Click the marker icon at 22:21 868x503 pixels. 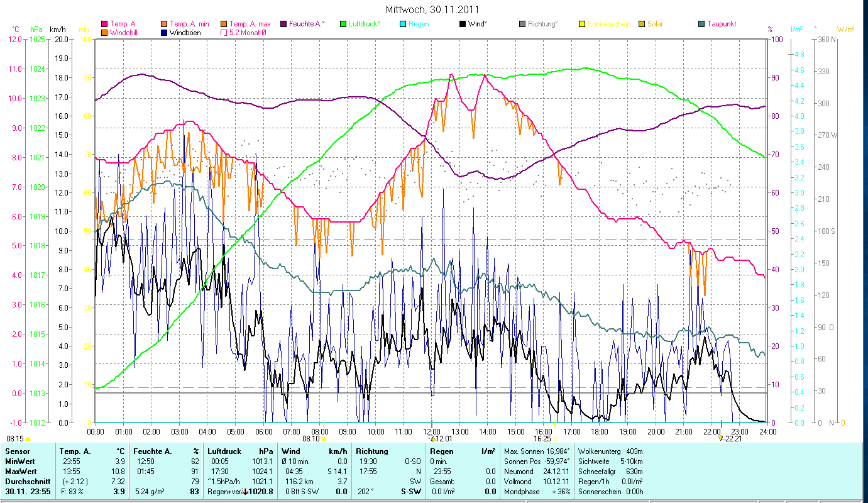pyautogui.click(x=721, y=438)
